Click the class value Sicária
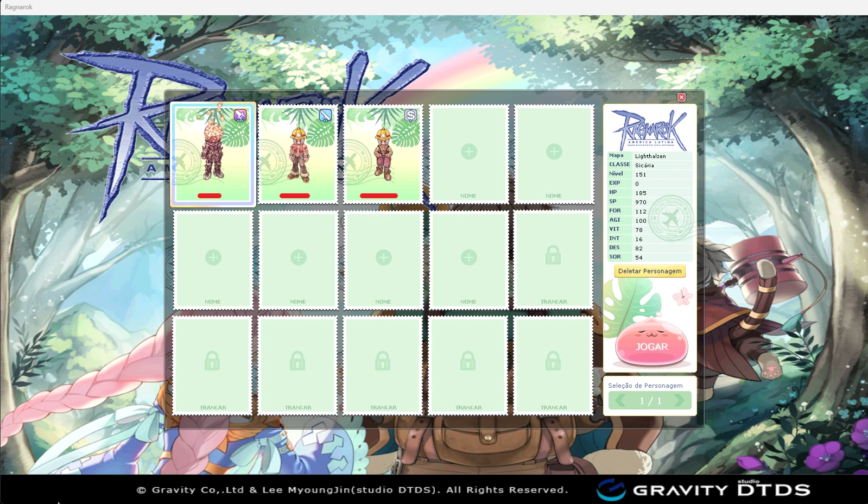Viewport: 868px width, 504px height. (644, 166)
